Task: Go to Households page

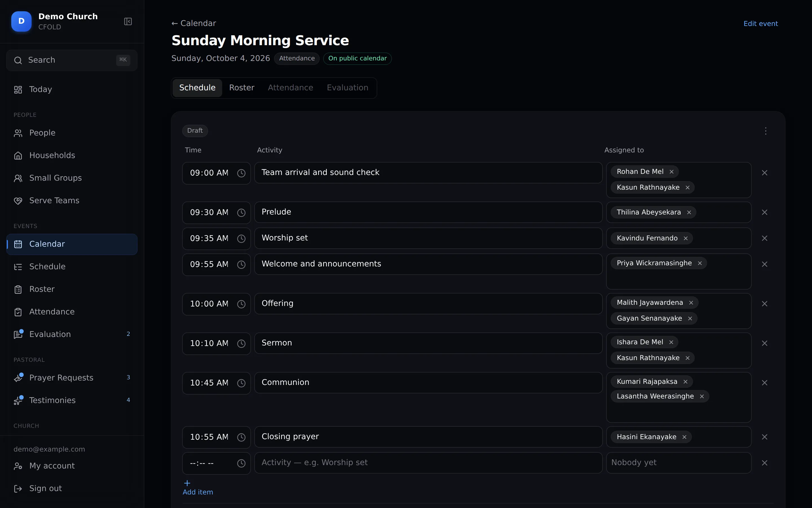Action: tap(72, 155)
